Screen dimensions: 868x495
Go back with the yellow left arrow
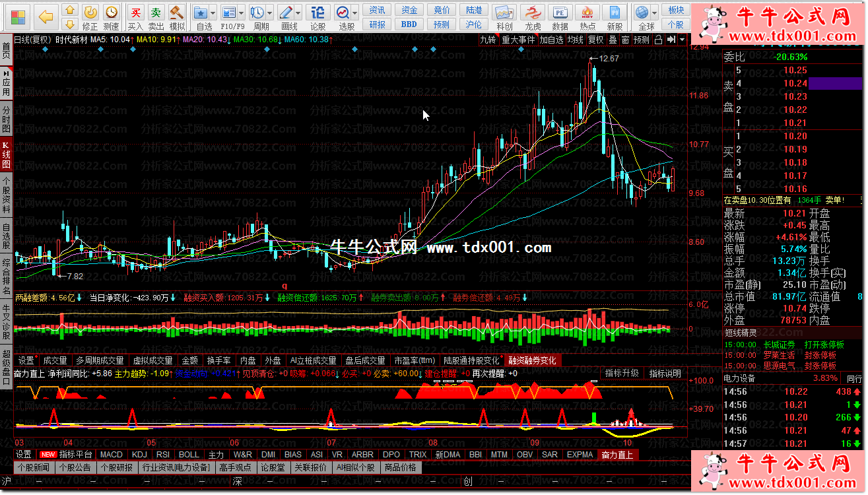[46, 16]
